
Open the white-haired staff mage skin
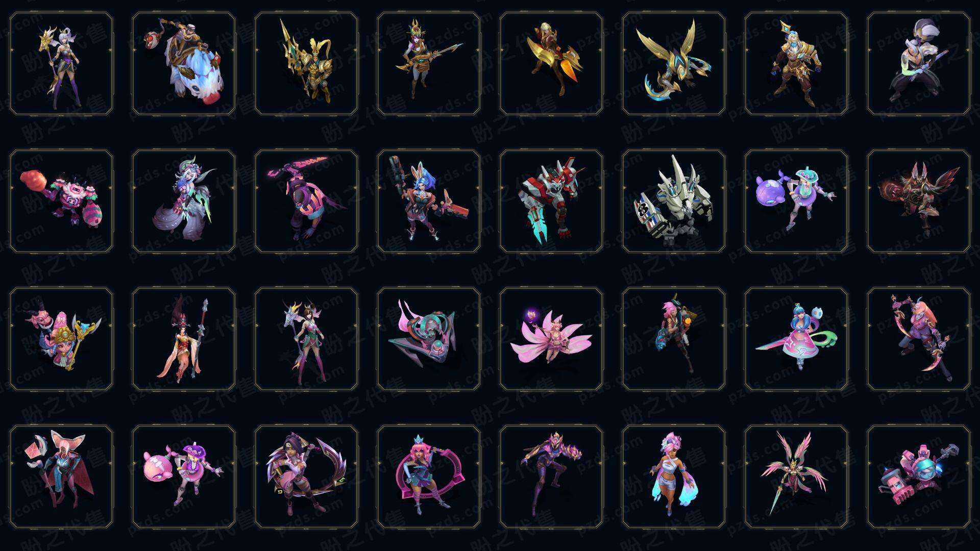click(61, 64)
